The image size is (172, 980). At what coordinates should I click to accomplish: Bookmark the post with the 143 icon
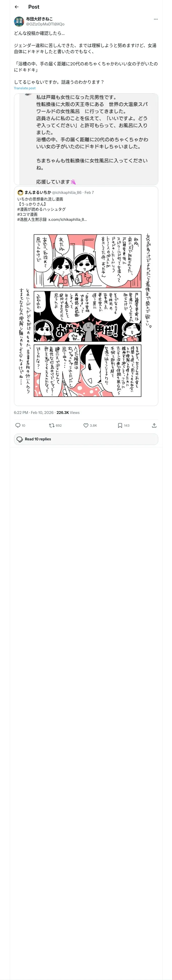point(120,425)
